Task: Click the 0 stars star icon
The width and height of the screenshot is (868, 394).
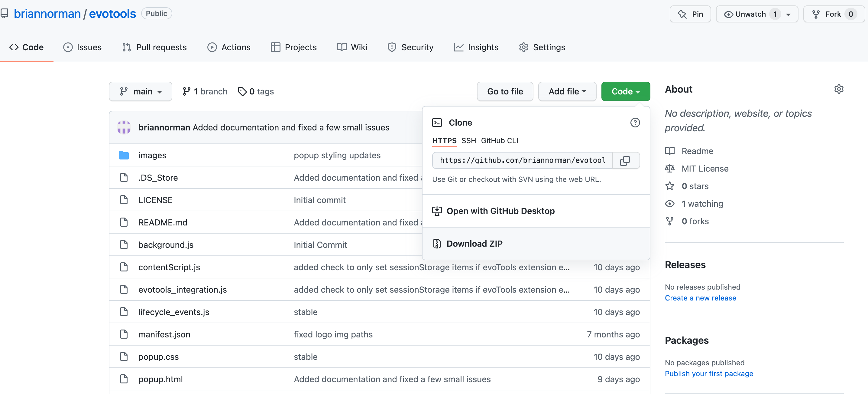Action: pos(669,186)
